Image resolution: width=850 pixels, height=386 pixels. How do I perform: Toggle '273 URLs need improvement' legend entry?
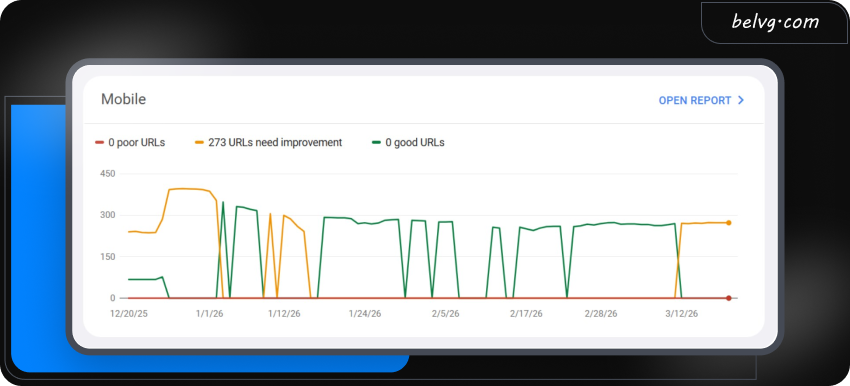click(268, 143)
